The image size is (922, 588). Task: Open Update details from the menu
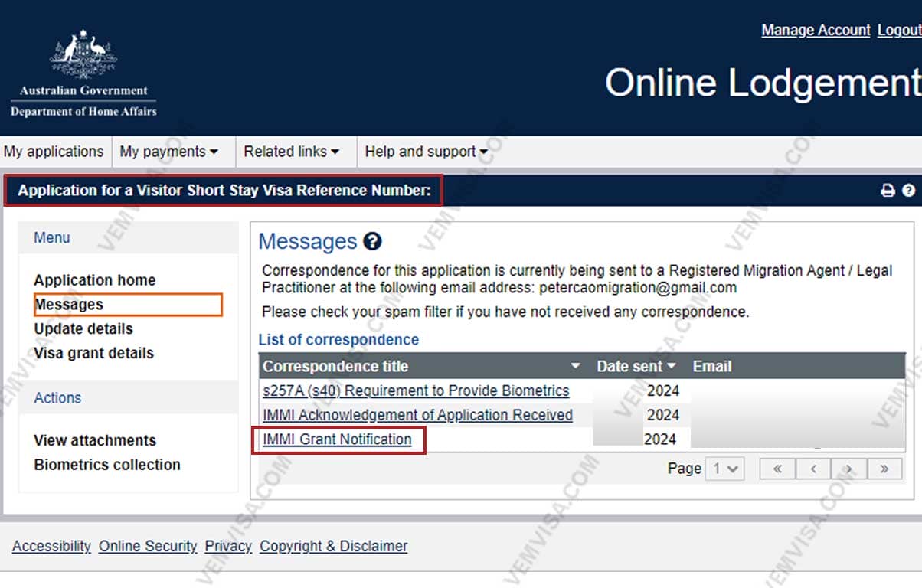tap(83, 329)
